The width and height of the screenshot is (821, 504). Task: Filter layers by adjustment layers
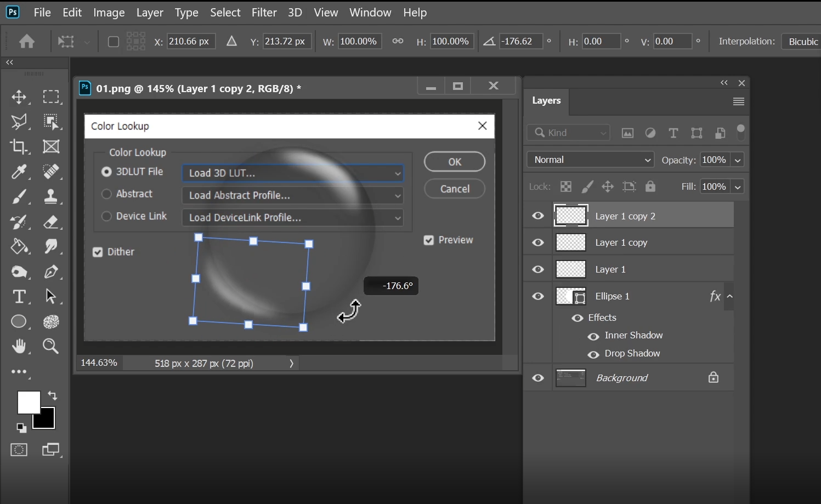650,133
